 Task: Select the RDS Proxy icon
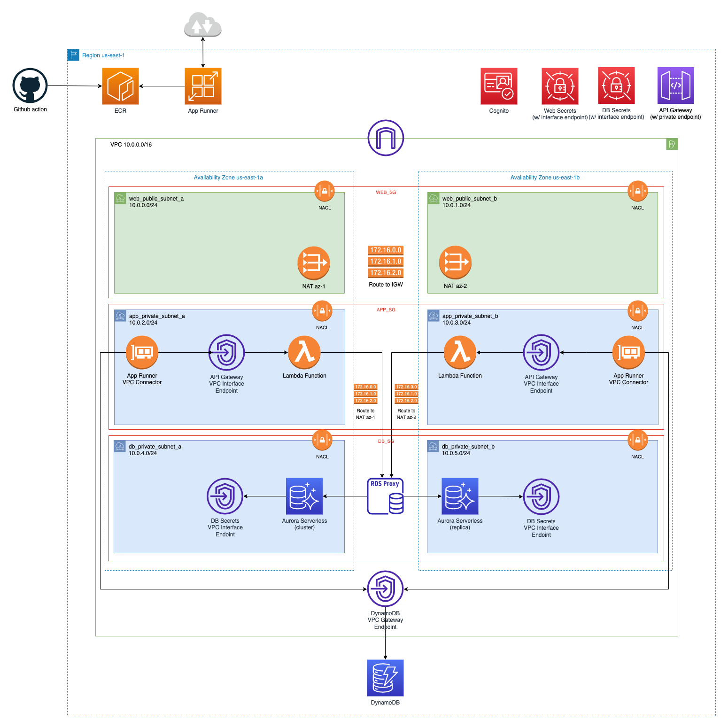point(385,496)
